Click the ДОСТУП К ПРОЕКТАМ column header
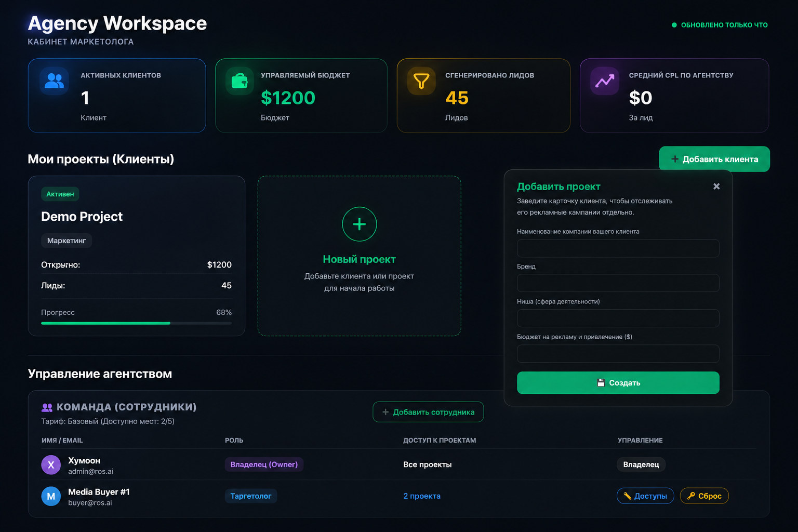Viewport: 798px width, 532px height. (x=440, y=440)
